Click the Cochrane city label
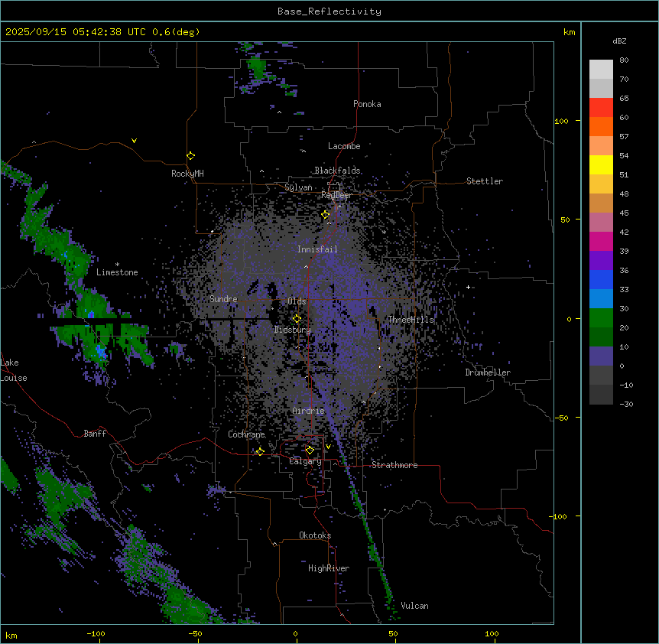Image resolution: width=659 pixels, height=644 pixels. [x=246, y=434]
